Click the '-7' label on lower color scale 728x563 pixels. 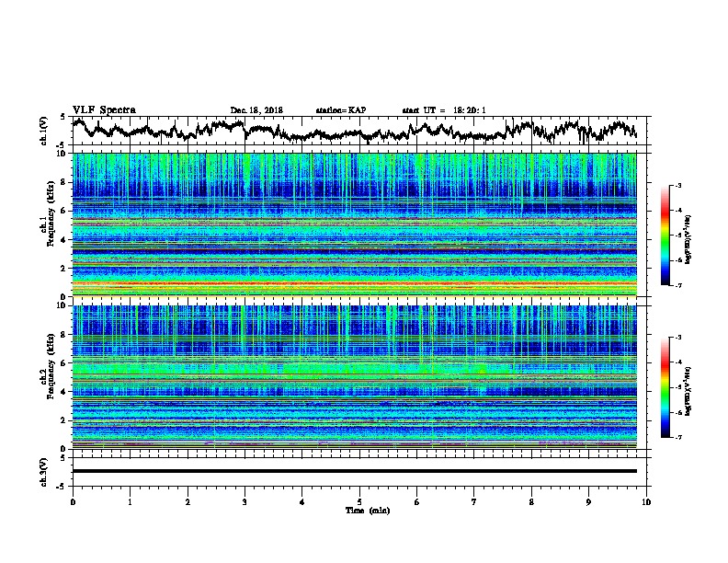[677, 438]
